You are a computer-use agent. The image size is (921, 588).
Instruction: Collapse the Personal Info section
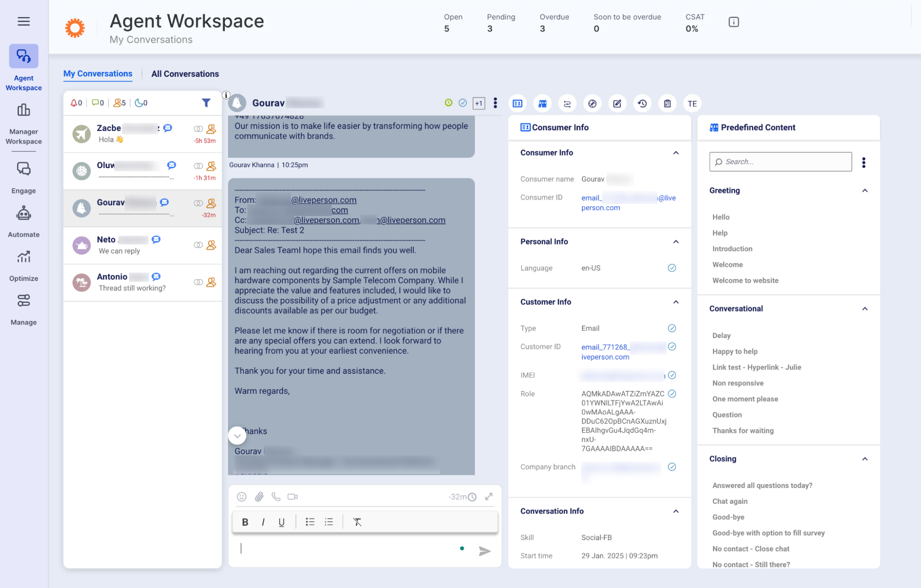click(x=675, y=242)
